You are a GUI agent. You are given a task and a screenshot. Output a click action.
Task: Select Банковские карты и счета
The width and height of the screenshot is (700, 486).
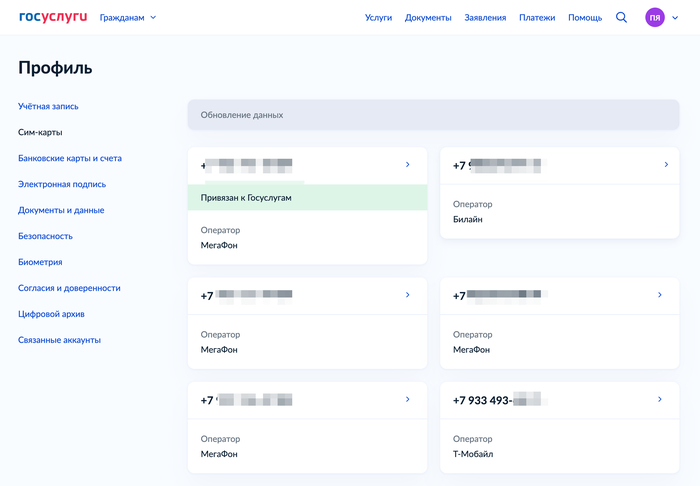coord(70,158)
